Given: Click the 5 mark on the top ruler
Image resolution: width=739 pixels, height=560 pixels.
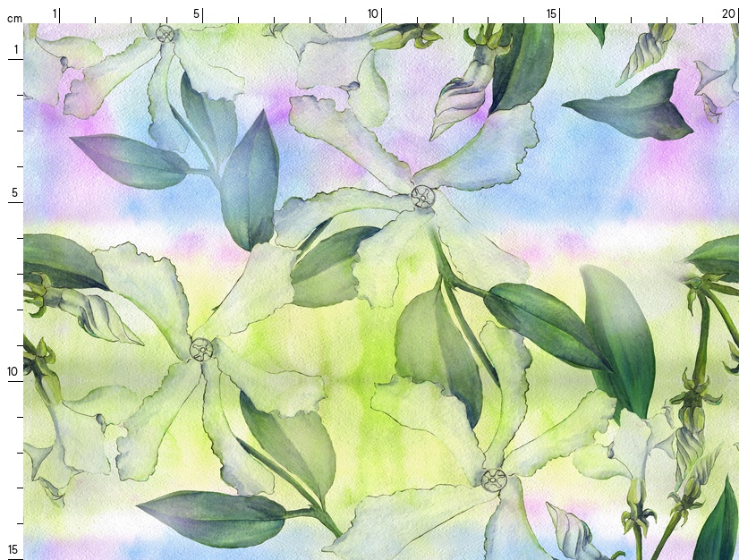Looking at the screenshot, I should [x=197, y=13].
